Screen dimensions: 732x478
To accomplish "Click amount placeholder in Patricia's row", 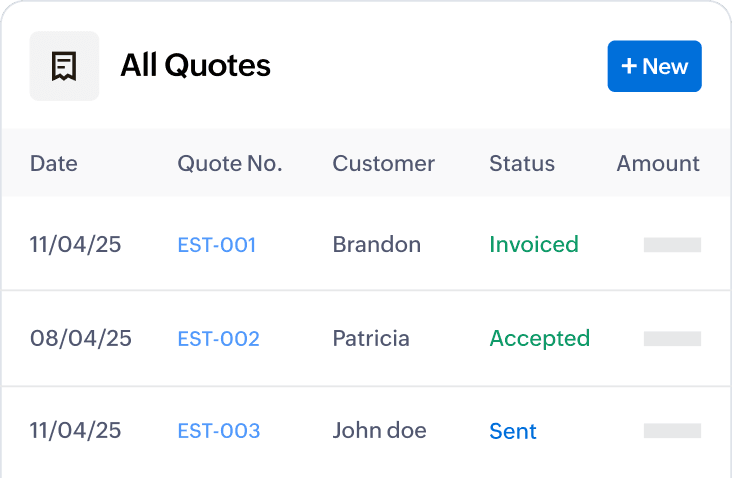I will [x=672, y=339].
